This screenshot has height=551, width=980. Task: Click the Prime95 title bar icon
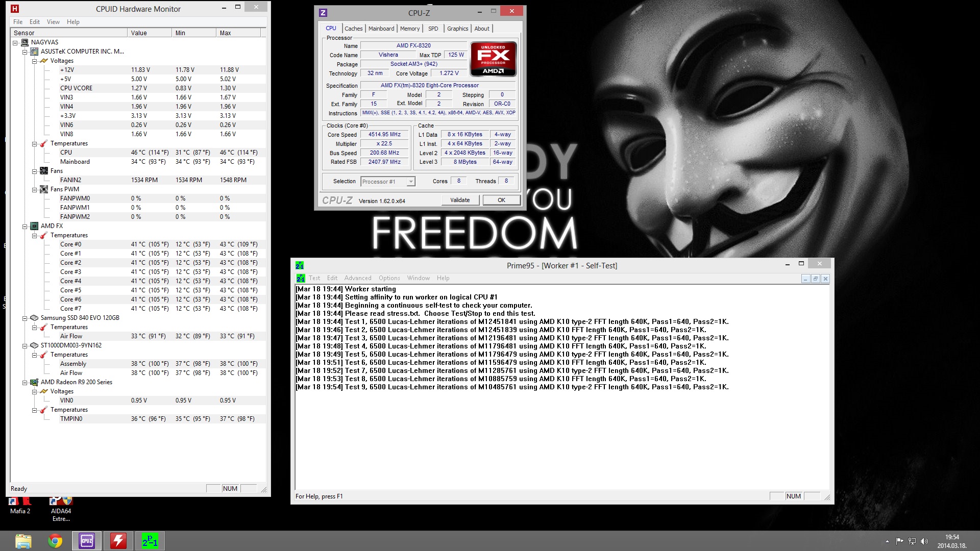coord(300,265)
